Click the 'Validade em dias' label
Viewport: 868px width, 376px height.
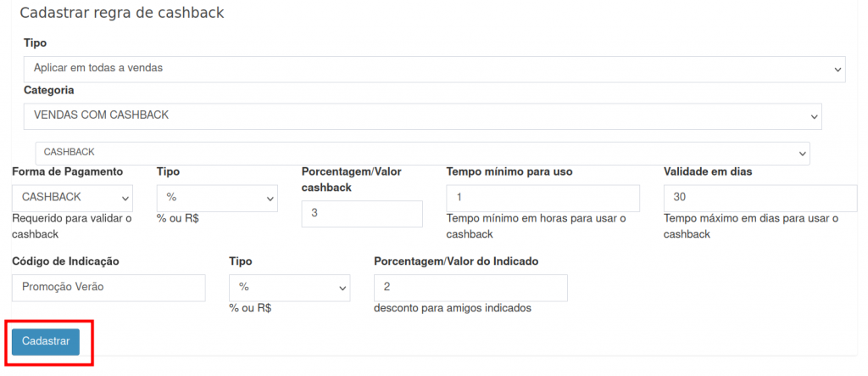pyautogui.click(x=708, y=171)
